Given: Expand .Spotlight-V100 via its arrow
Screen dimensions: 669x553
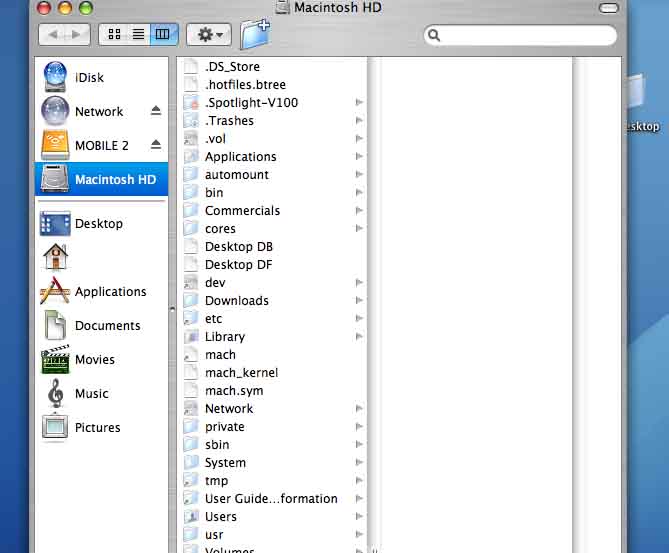Looking at the screenshot, I should [359, 102].
